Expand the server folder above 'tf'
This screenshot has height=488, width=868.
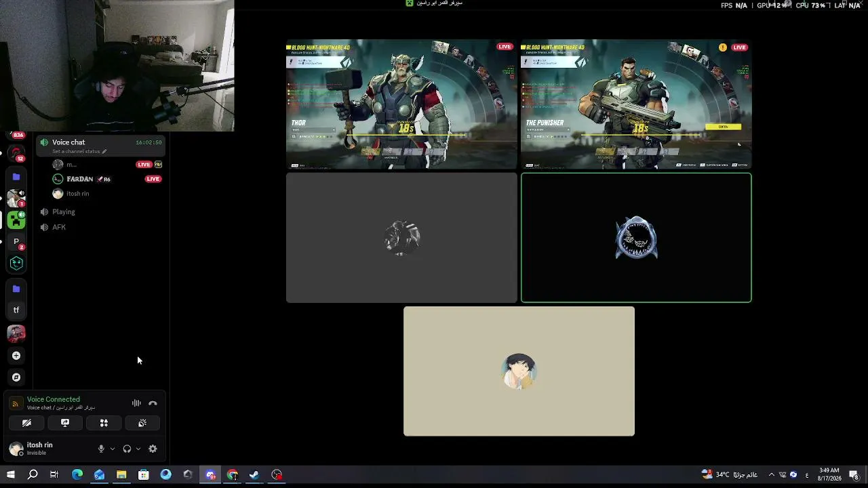16,289
